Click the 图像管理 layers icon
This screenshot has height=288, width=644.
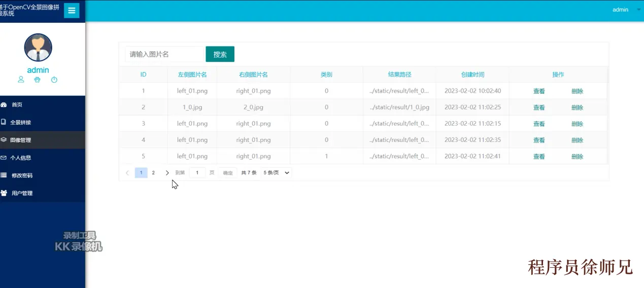(4, 140)
